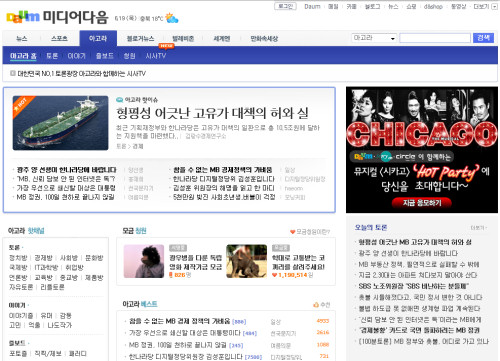The width and height of the screenshot is (500, 361).
Task: Open '한나라당 디지털정당위 김성훈입니다' in hot issue list
Action: pyautogui.click(x=224, y=179)
